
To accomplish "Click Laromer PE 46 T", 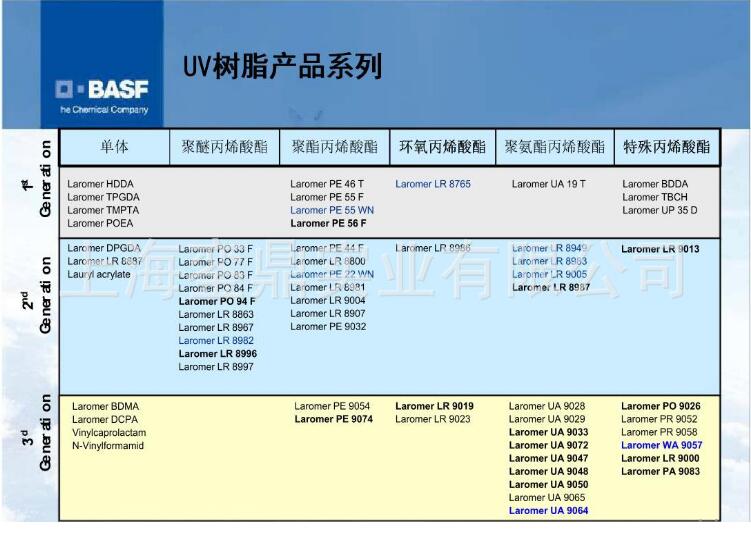I will click(327, 184).
